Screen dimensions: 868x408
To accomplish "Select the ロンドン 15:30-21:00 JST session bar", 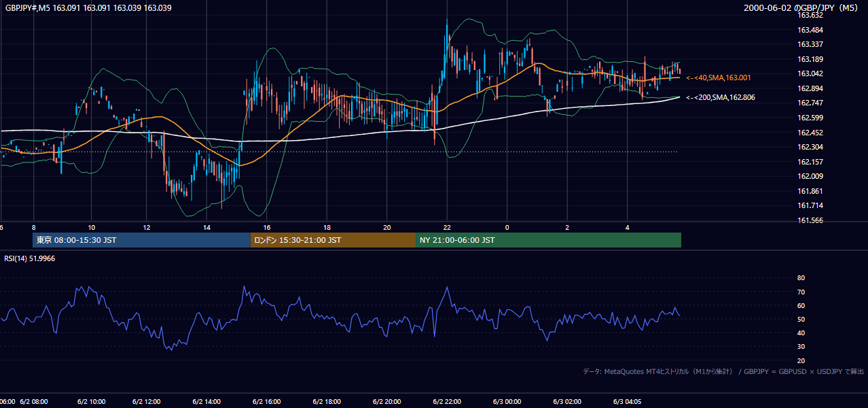I will pyautogui.click(x=333, y=240).
